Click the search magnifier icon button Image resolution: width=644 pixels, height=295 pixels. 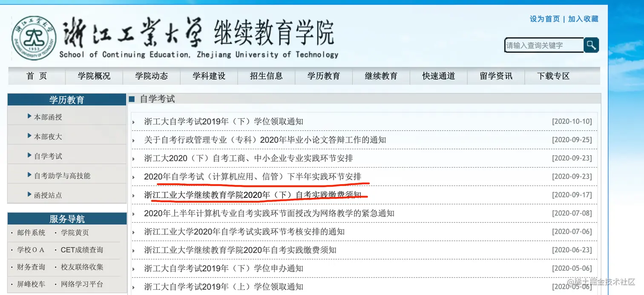pyautogui.click(x=591, y=45)
